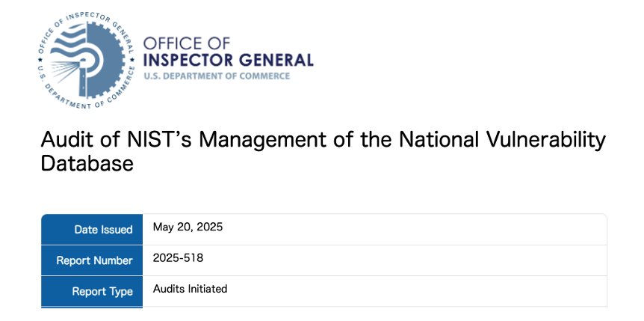Open the "Audits Initiated" report type link
The image size is (644, 321).
(x=190, y=288)
